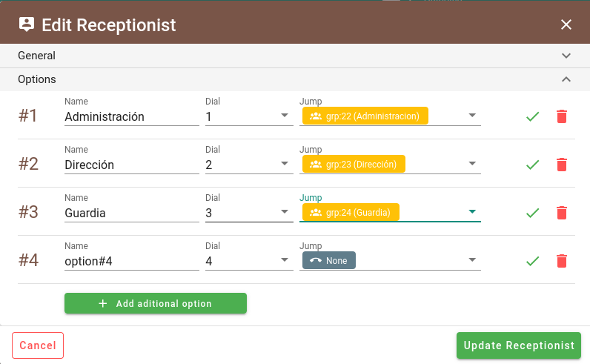The height and width of the screenshot is (364, 590).
Task: Delete option #4 with the trash icon
Action: (561, 261)
